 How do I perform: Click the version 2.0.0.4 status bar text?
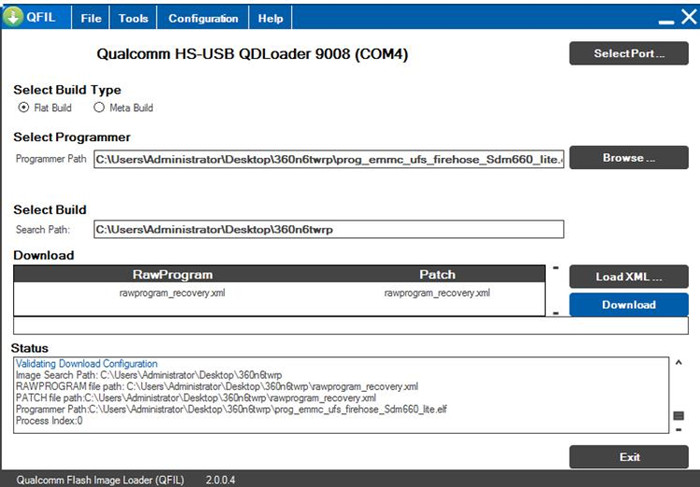click(x=221, y=480)
